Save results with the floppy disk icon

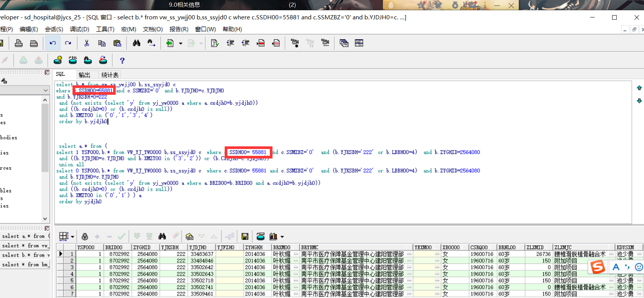[245, 237]
